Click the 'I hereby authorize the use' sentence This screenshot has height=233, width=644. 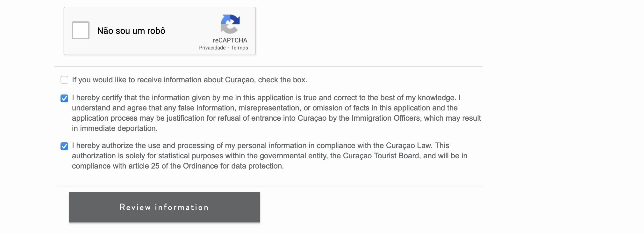[x=261, y=146]
